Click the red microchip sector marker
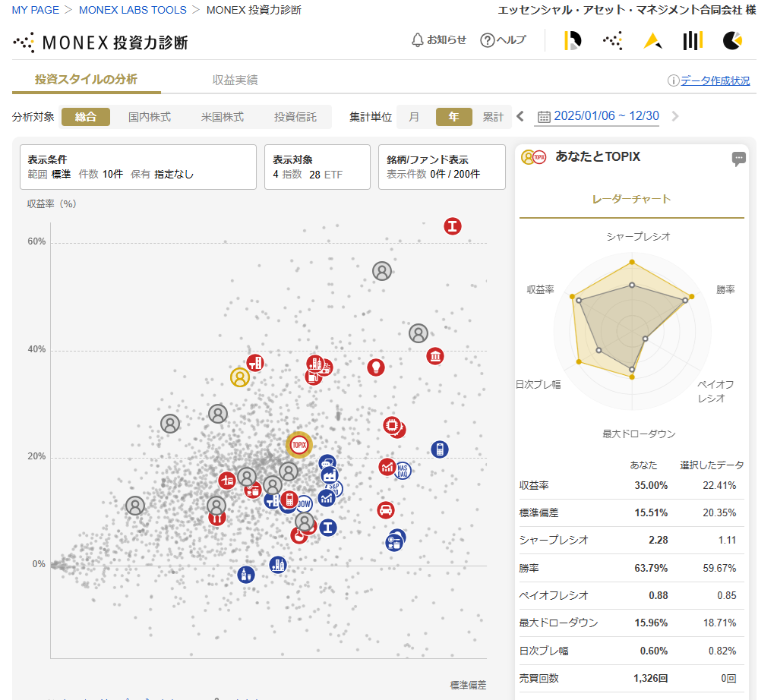This screenshot has height=700, width=758. click(x=392, y=425)
